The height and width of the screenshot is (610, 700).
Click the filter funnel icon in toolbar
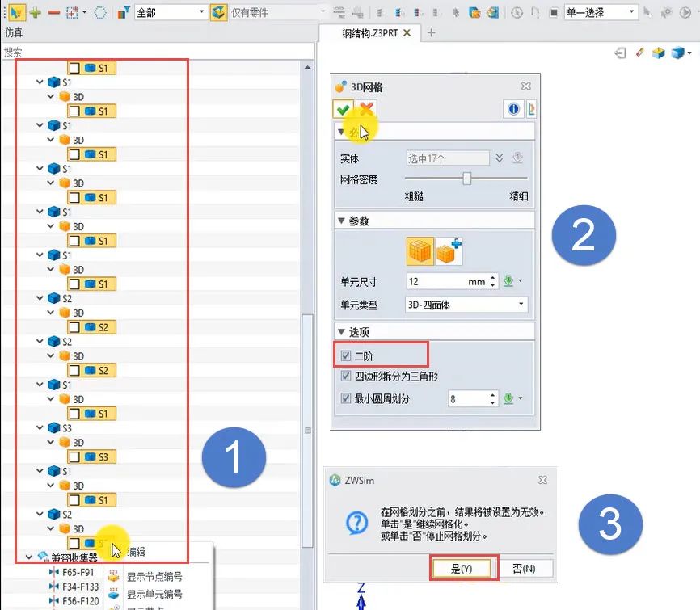pyautogui.click(x=122, y=12)
